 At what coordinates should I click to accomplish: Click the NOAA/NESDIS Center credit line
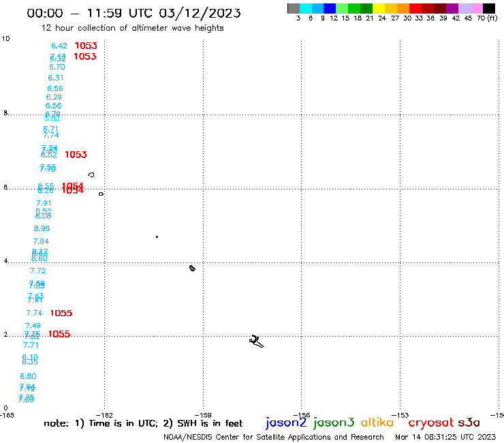point(274,438)
